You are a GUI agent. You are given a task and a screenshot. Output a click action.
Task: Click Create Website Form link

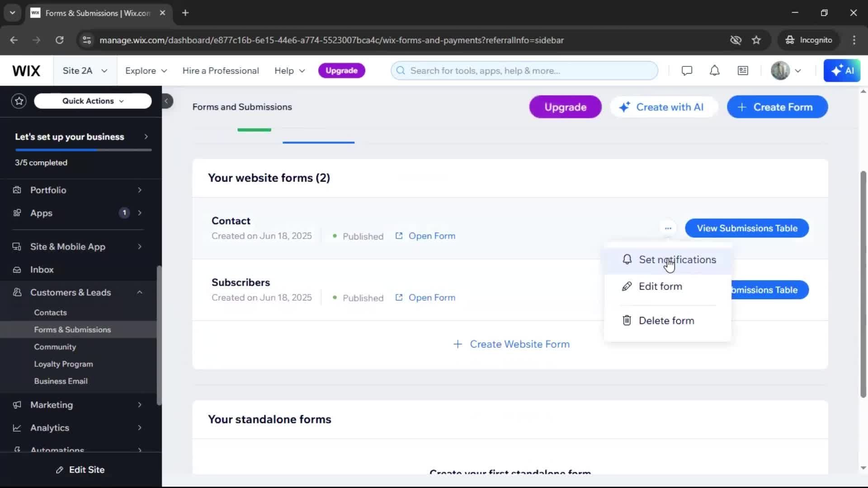[x=511, y=344]
